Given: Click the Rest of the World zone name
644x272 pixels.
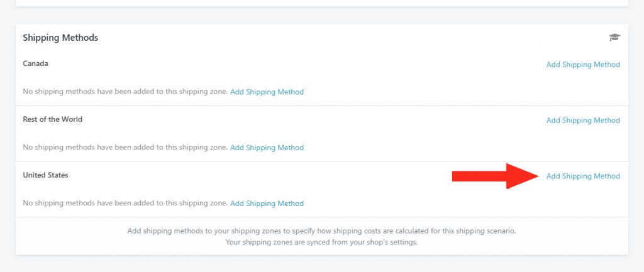Looking at the screenshot, I should (53, 119).
